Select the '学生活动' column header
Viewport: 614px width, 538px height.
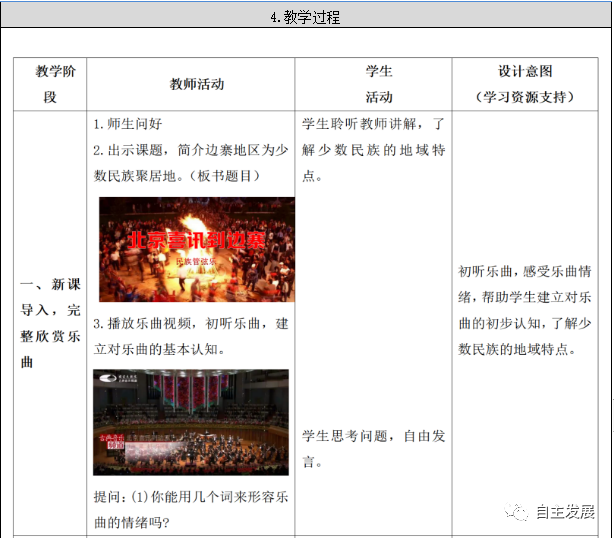point(379,84)
